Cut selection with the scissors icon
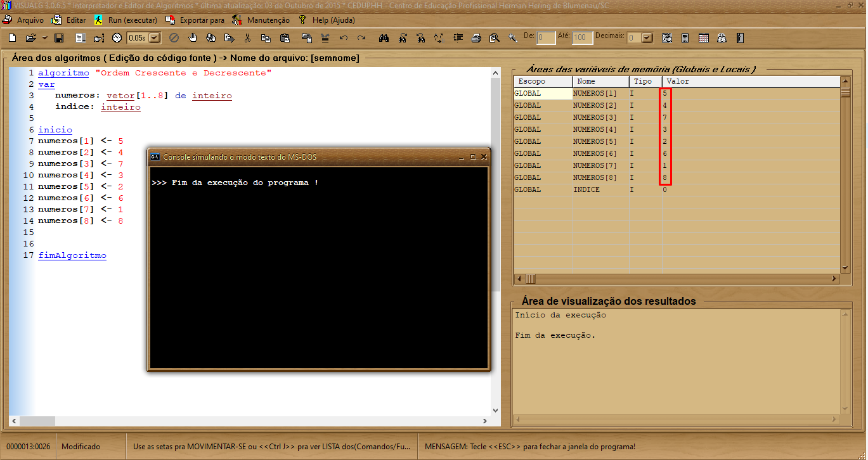The height and width of the screenshot is (460, 868). tap(247, 38)
